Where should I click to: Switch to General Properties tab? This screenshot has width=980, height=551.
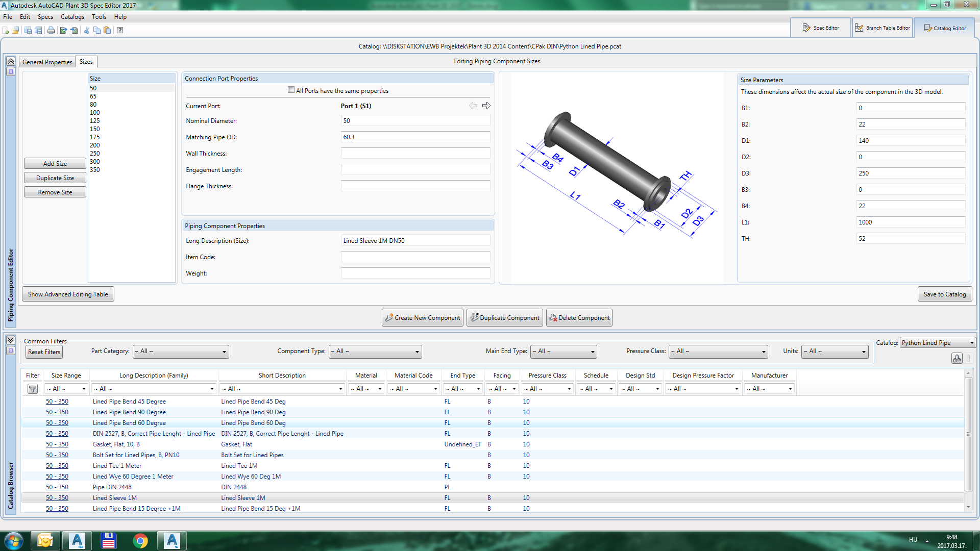point(47,62)
